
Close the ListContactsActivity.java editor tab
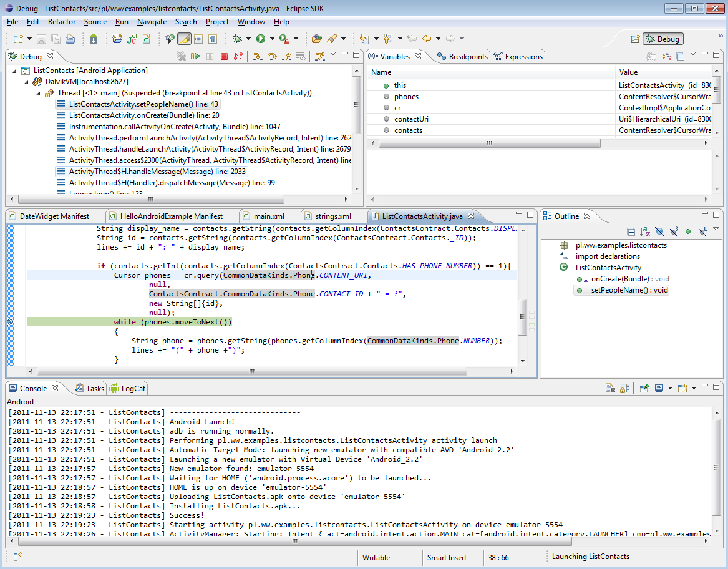471,216
